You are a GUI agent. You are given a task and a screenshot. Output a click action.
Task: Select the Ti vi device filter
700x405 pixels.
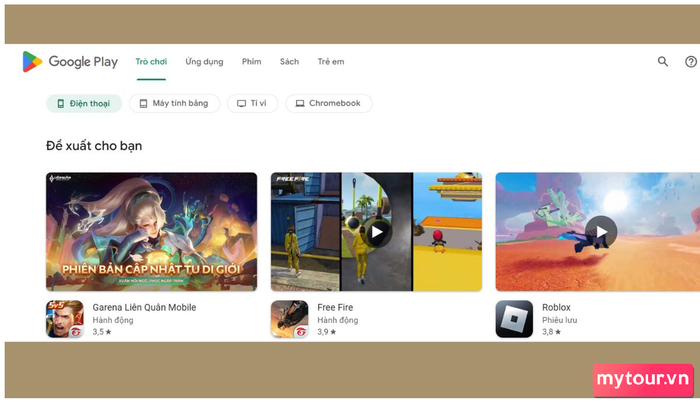point(253,104)
